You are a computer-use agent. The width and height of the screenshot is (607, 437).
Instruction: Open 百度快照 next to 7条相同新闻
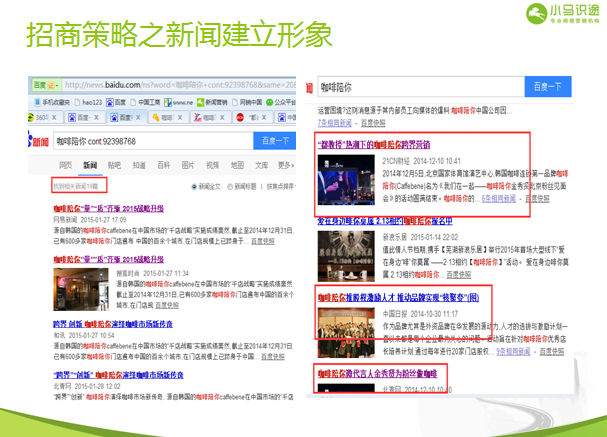click(373, 123)
